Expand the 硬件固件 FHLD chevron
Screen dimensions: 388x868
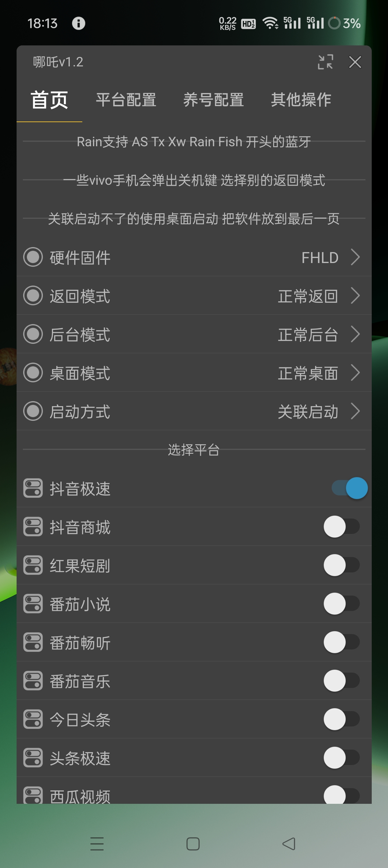[x=355, y=257]
